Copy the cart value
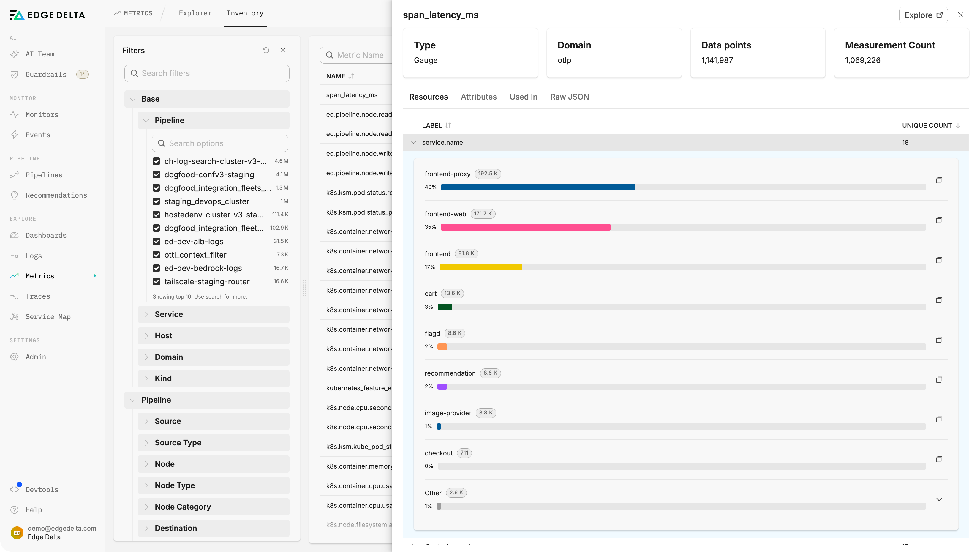The image size is (980, 552). point(939,300)
